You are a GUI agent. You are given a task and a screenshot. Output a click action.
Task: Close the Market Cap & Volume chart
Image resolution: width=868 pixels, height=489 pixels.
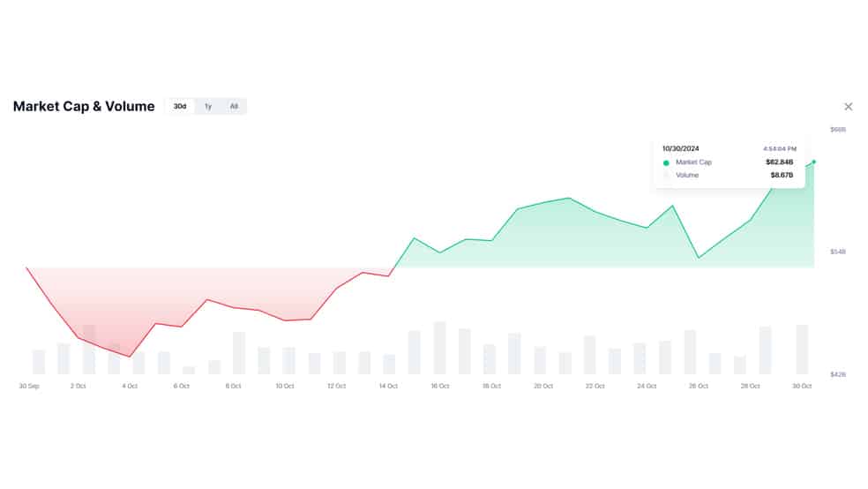tap(848, 106)
